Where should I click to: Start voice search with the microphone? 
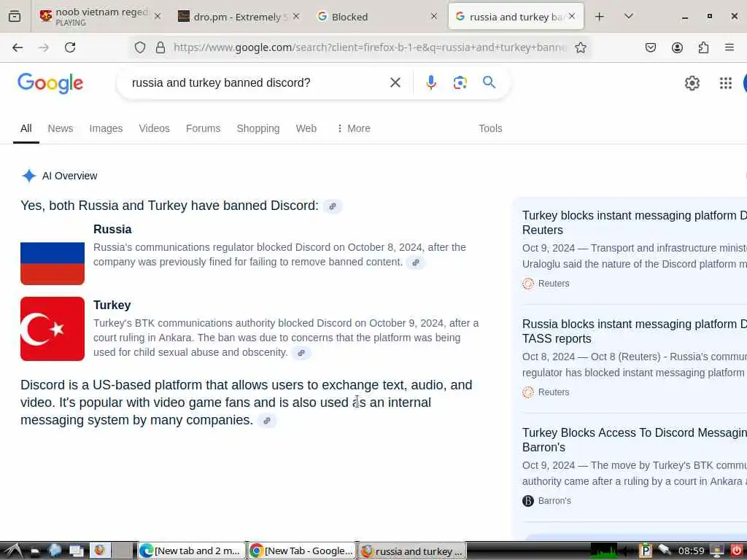pyautogui.click(x=430, y=83)
